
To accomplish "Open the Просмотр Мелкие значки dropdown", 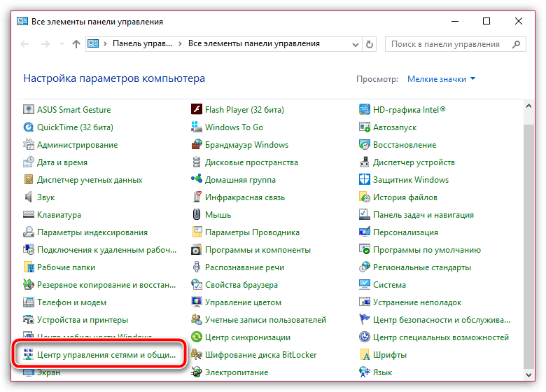I will pos(441,79).
